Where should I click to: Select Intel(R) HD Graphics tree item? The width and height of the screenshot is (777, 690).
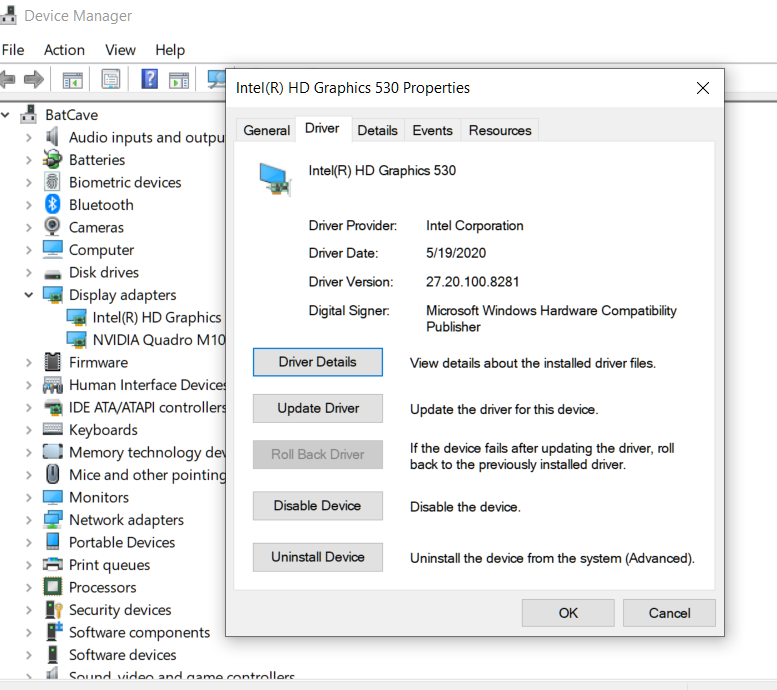click(145, 317)
